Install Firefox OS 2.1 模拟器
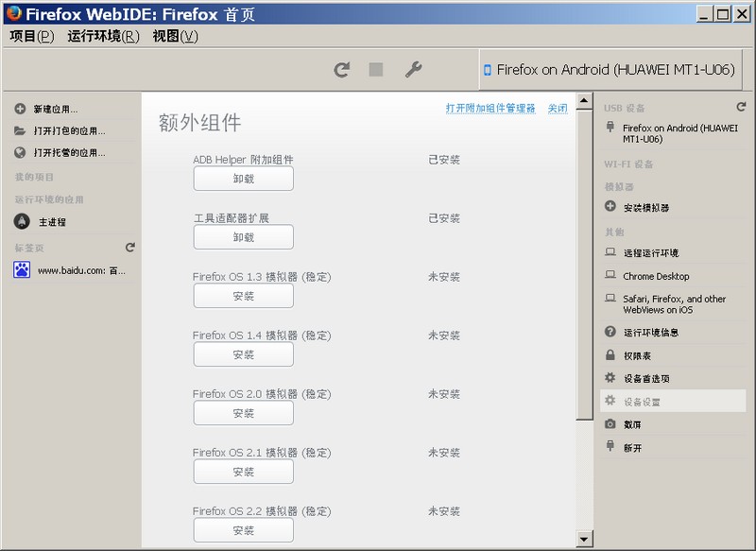 (244, 472)
